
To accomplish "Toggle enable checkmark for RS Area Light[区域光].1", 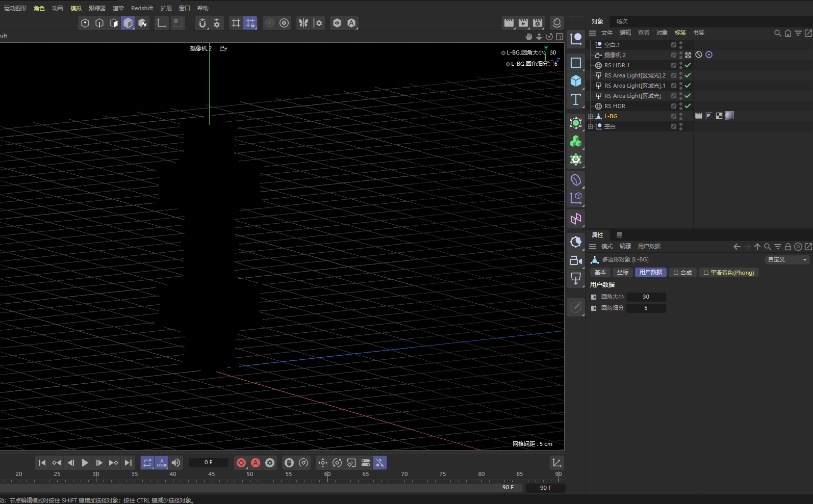I will pyautogui.click(x=688, y=86).
